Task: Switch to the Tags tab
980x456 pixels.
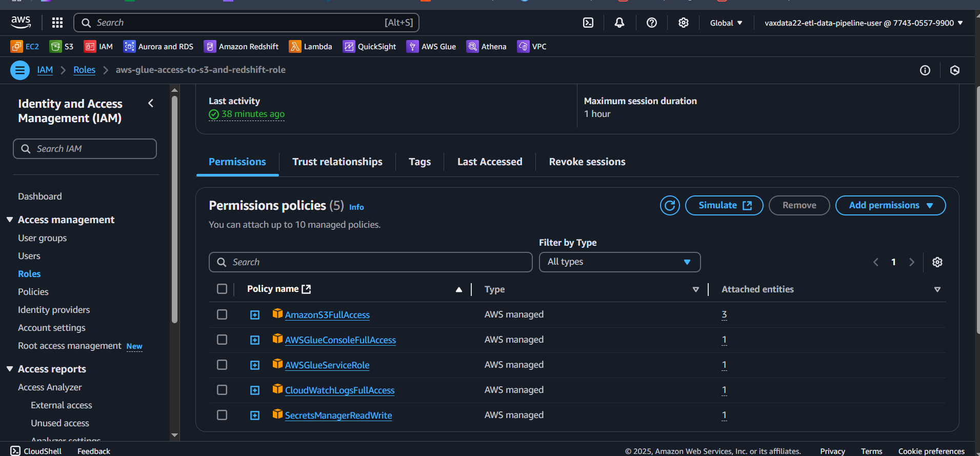Action: 419,162
